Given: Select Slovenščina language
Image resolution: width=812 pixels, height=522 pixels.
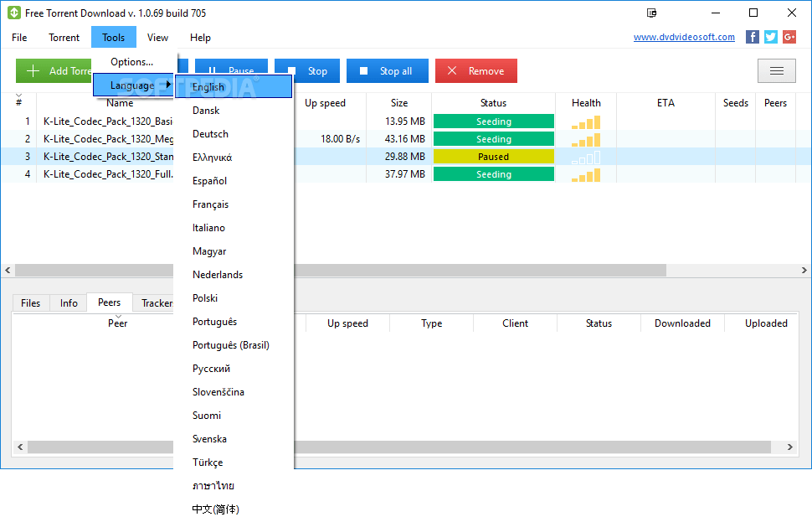Looking at the screenshot, I should (x=234, y=392).
